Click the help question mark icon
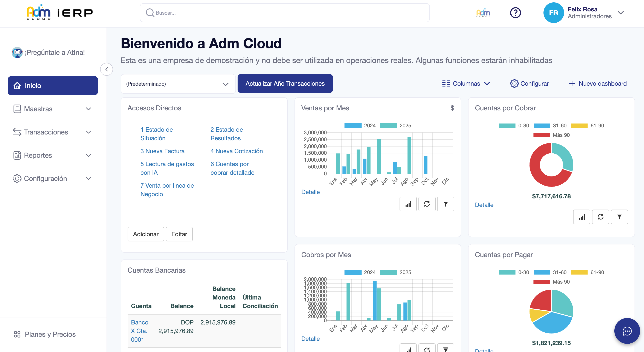The image size is (644, 352). [516, 12]
